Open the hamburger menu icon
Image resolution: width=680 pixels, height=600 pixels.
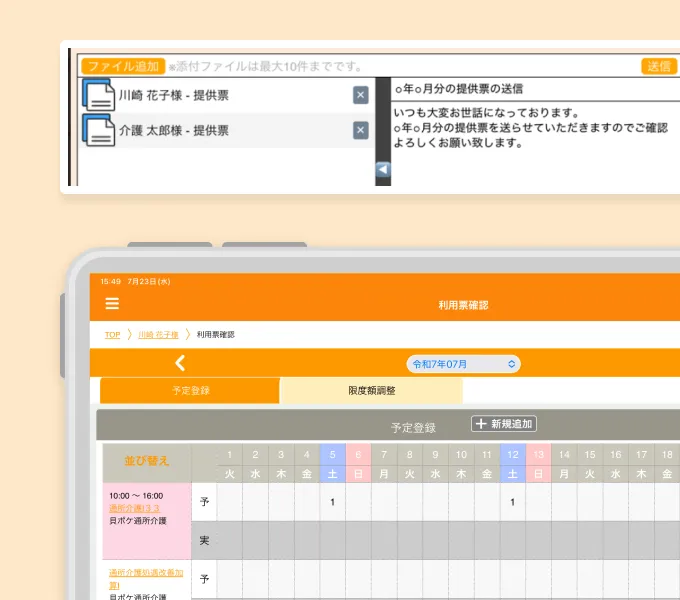point(112,304)
